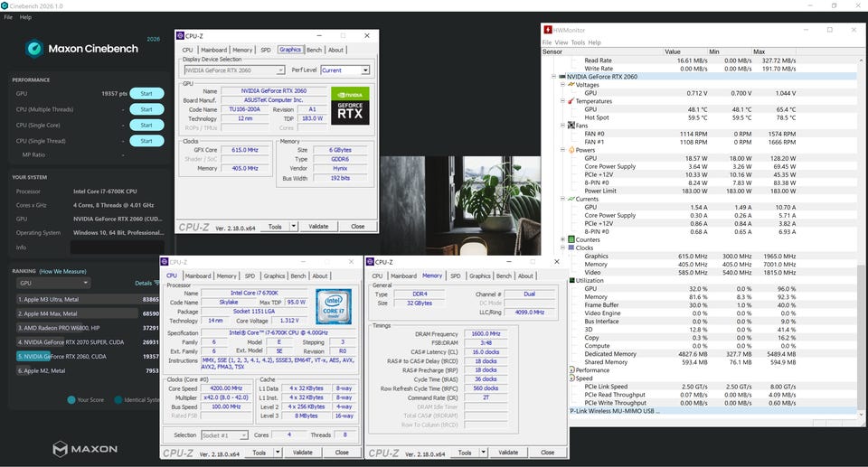
Task: Click the Intel Core i7 logo badge
Action: (x=334, y=306)
